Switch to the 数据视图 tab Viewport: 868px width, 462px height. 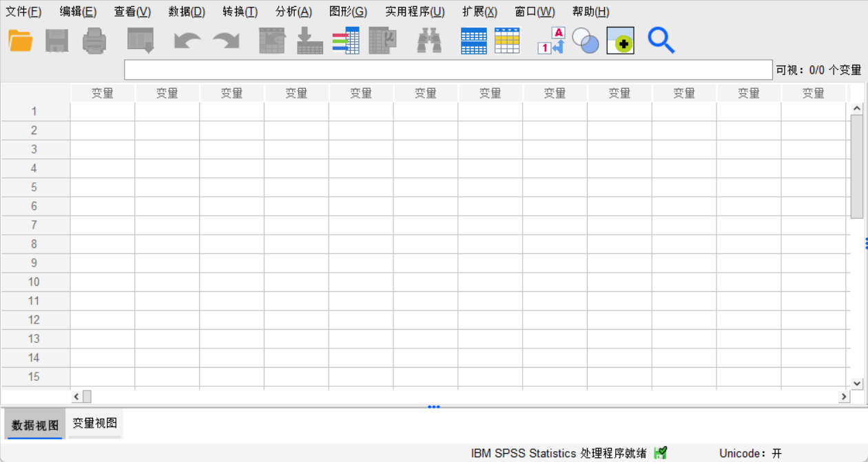35,425
